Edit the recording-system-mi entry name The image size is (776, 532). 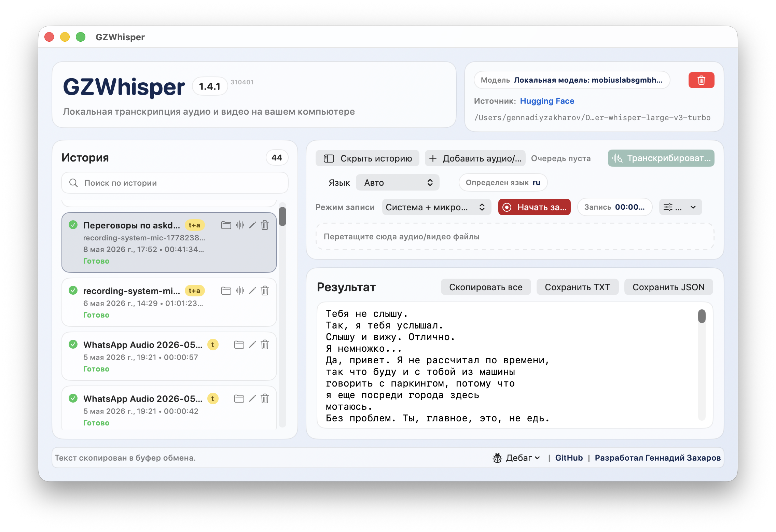pos(252,291)
